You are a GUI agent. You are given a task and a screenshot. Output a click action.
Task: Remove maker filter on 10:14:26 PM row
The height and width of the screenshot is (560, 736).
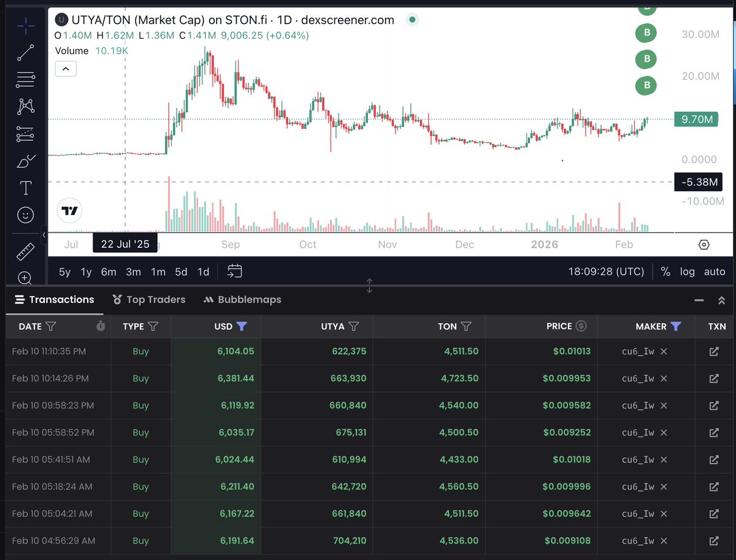point(664,378)
